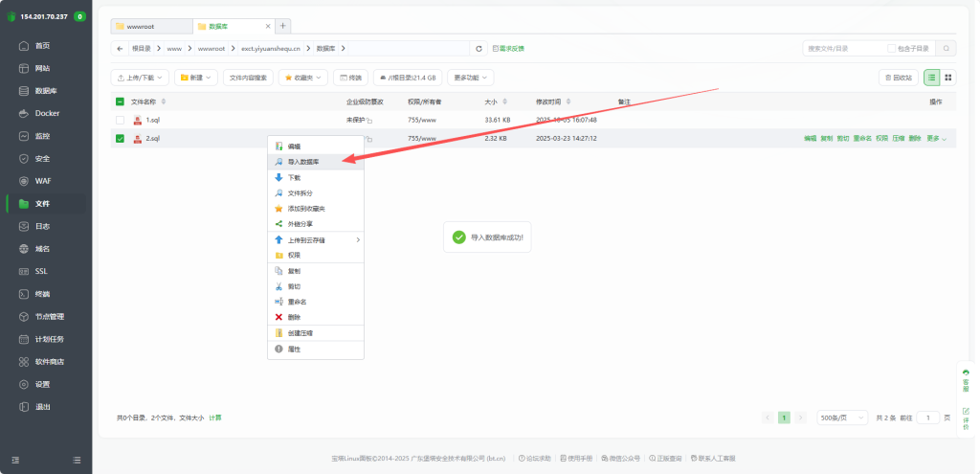Add a new tab with the plus button
Screen dimensions: 980x474
(x=283, y=26)
